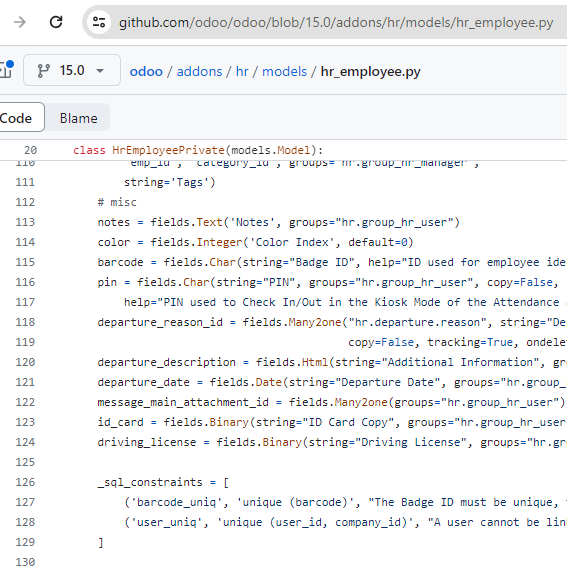Open site information icon in address bar

[99, 22]
